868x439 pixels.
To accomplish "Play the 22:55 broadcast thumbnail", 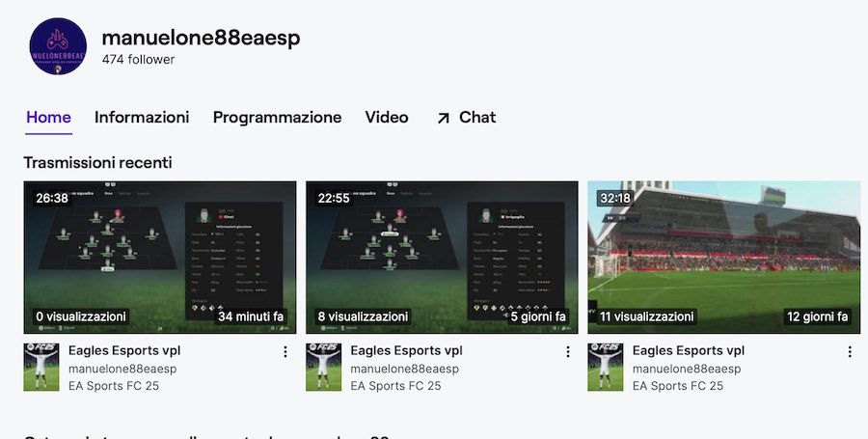I will (x=442, y=258).
